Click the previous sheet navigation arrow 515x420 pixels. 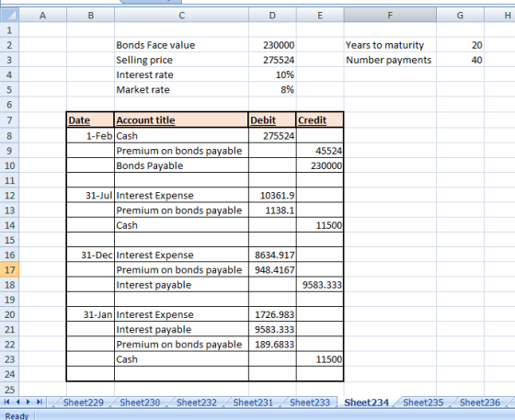pyautogui.click(x=17, y=402)
